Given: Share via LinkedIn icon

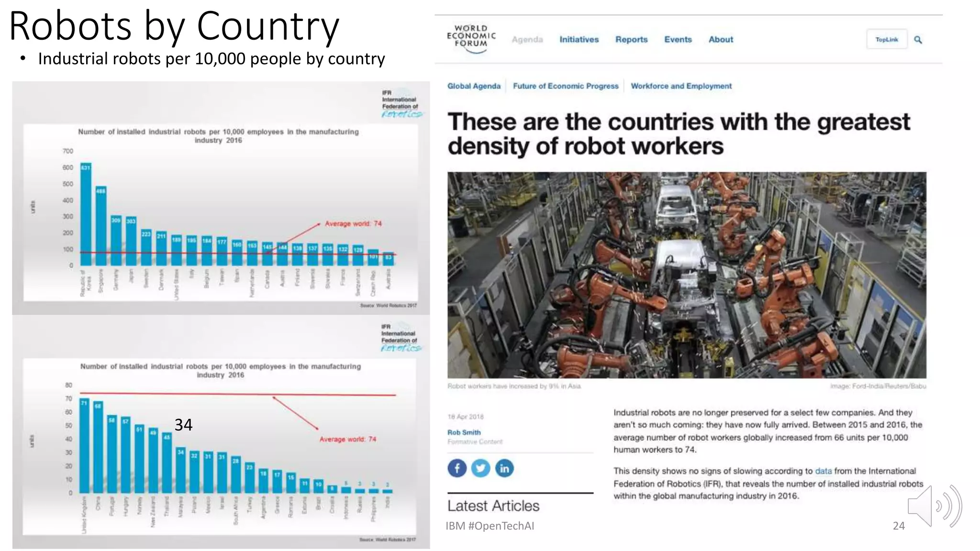Looking at the screenshot, I should [504, 468].
